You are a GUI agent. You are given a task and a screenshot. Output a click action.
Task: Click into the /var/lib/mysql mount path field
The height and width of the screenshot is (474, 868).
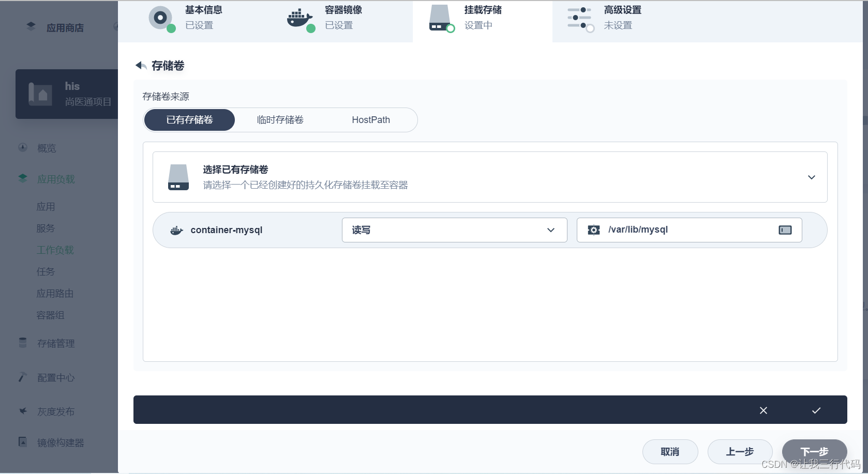689,230
